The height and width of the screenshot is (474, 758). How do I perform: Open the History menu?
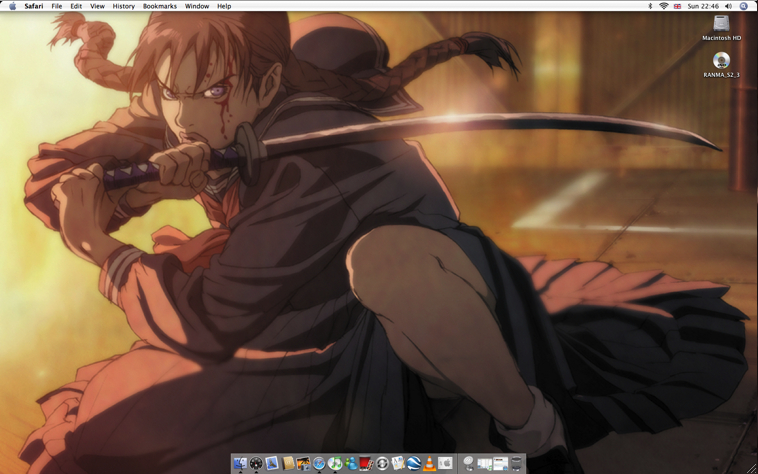click(124, 6)
